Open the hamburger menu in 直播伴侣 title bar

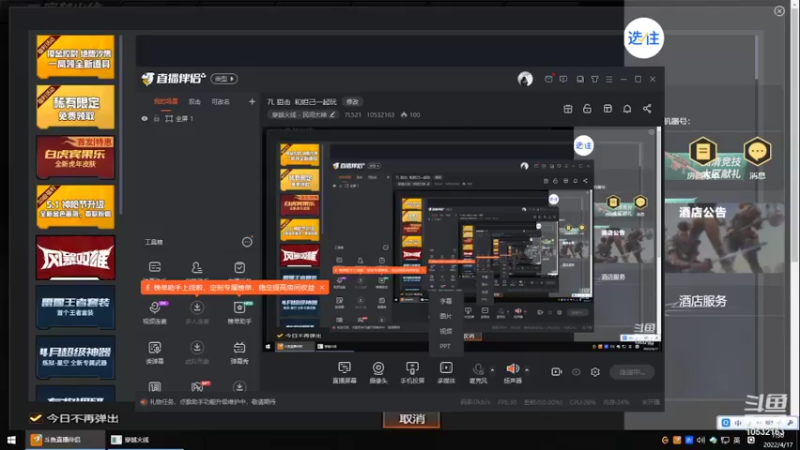tap(609, 80)
